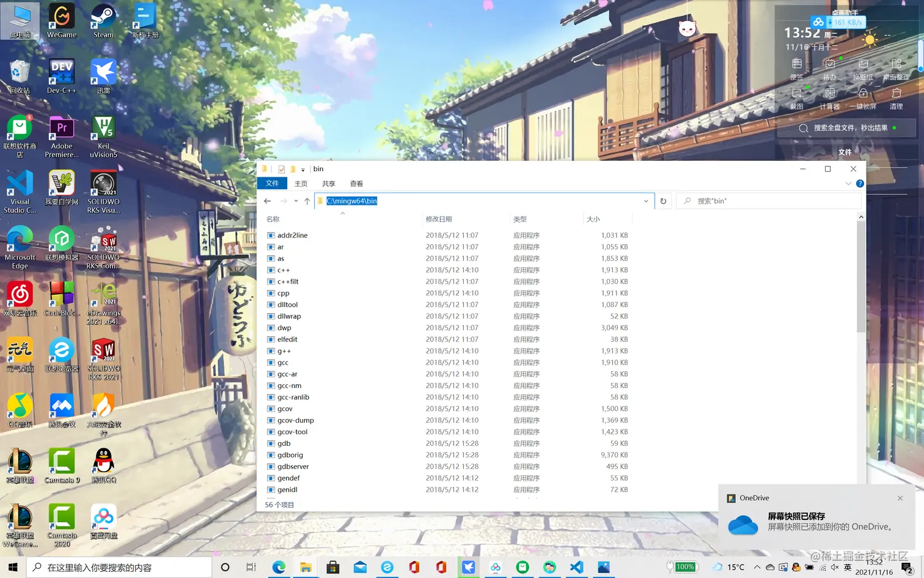This screenshot has height=578, width=924.
Task: Click the 搜索"bin" search box
Action: point(769,201)
